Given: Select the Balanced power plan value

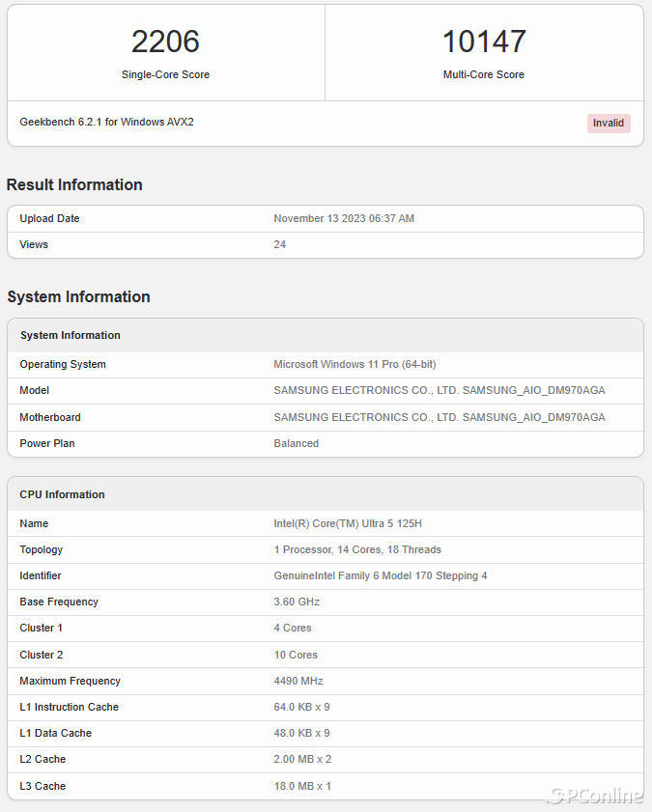Looking at the screenshot, I should click(297, 443).
